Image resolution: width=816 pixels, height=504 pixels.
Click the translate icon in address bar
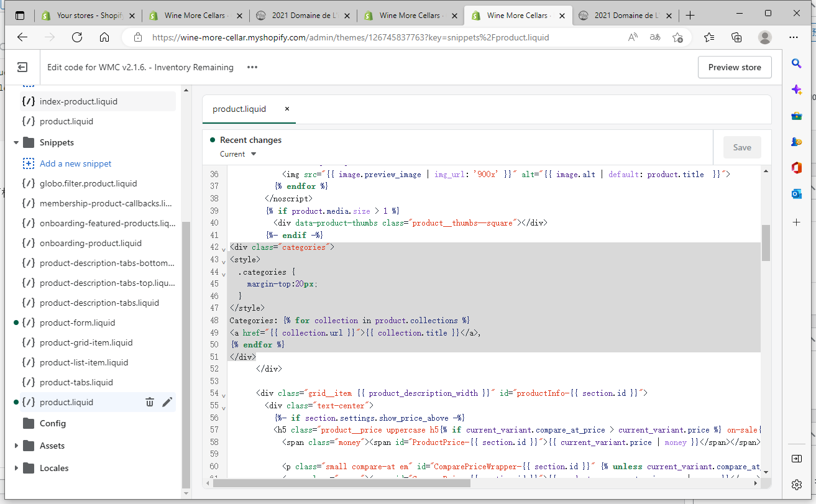click(x=655, y=37)
